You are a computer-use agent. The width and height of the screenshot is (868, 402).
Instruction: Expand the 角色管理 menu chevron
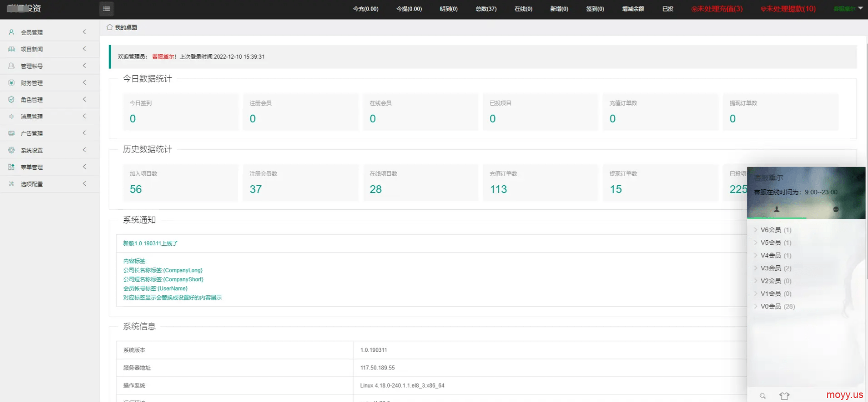coord(84,100)
